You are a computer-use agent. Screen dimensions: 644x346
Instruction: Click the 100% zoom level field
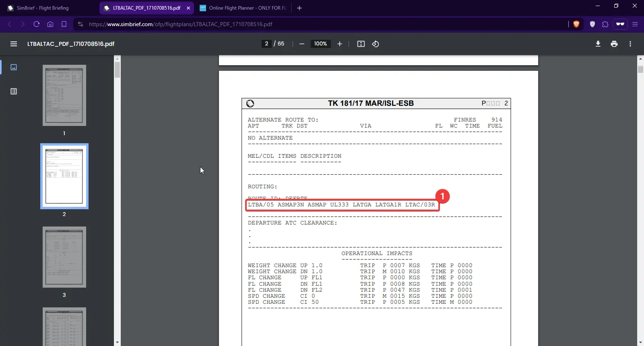tap(320, 44)
